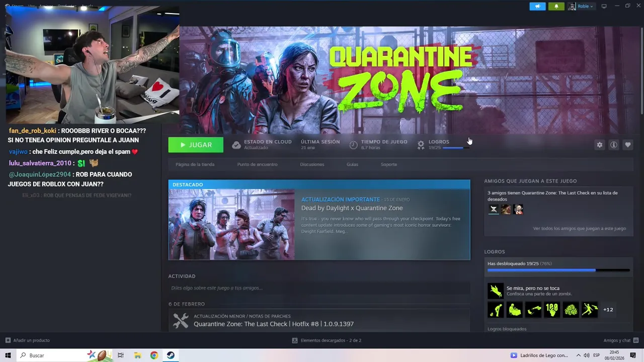Open the zombie hand achievement icon
The height and width of the screenshot is (362, 644).
coord(496,291)
